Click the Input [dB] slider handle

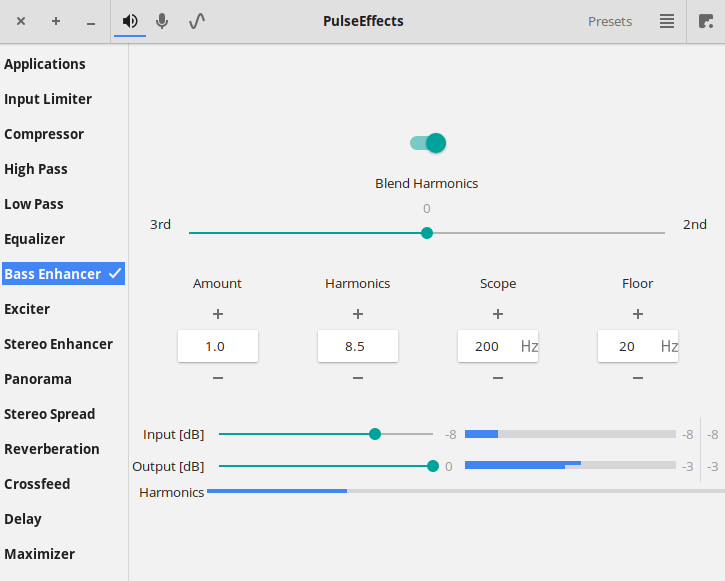[375, 434]
